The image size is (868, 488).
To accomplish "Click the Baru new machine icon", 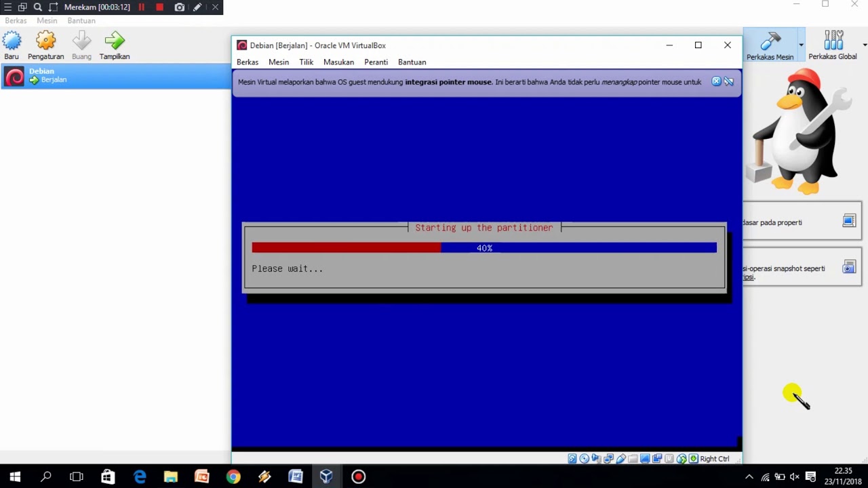I will click(12, 41).
